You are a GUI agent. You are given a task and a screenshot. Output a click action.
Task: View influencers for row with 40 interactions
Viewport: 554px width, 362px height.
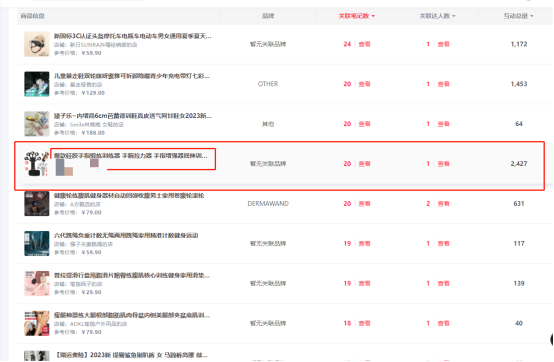(443, 324)
